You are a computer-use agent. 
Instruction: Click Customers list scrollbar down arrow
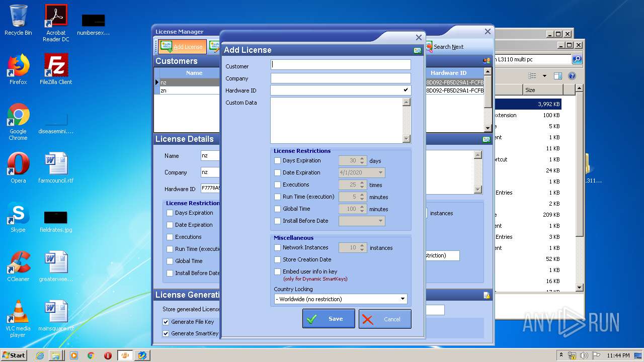487,128
